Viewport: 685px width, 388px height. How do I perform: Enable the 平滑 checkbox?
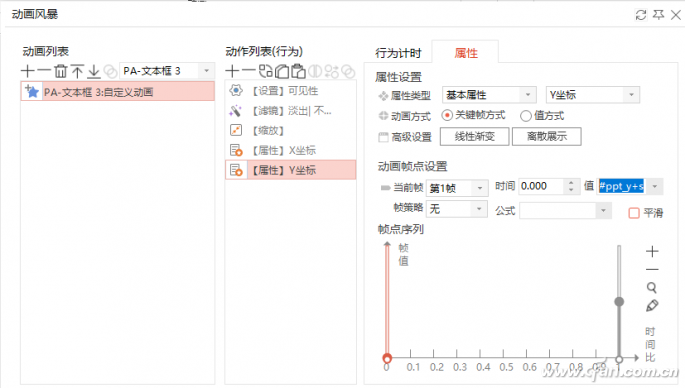[x=634, y=213]
